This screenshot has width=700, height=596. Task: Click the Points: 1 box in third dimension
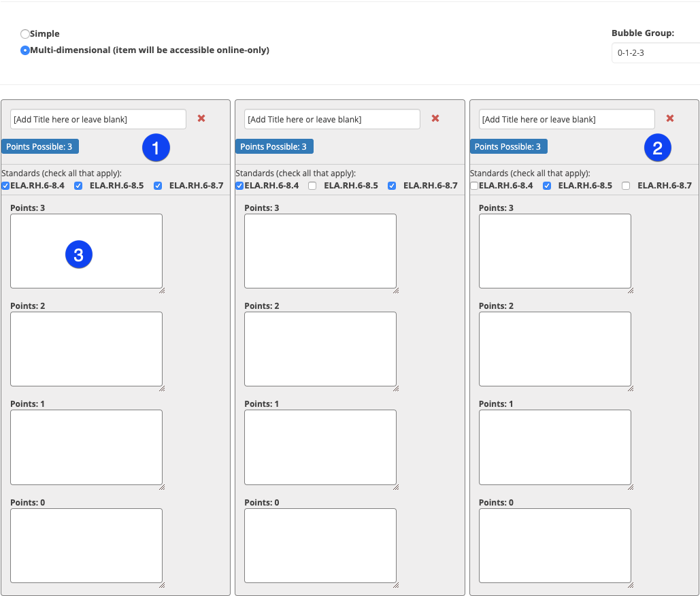pos(555,447)
